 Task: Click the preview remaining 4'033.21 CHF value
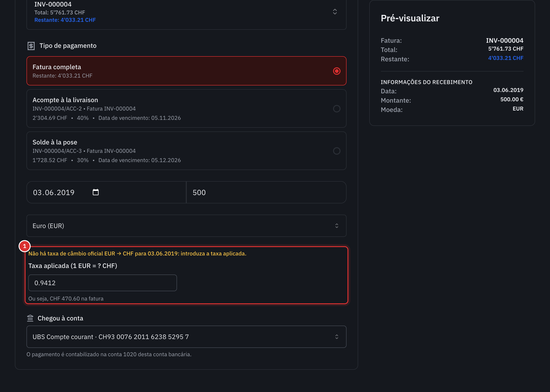(506, 58)
